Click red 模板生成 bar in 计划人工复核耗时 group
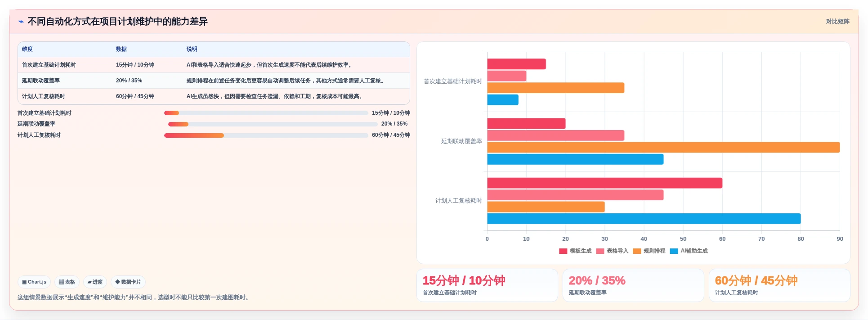 pyautogui.click(x=605, y=183)
